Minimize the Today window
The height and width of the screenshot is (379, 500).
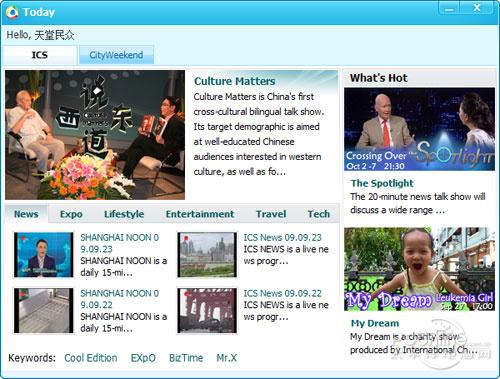point(449,8)
